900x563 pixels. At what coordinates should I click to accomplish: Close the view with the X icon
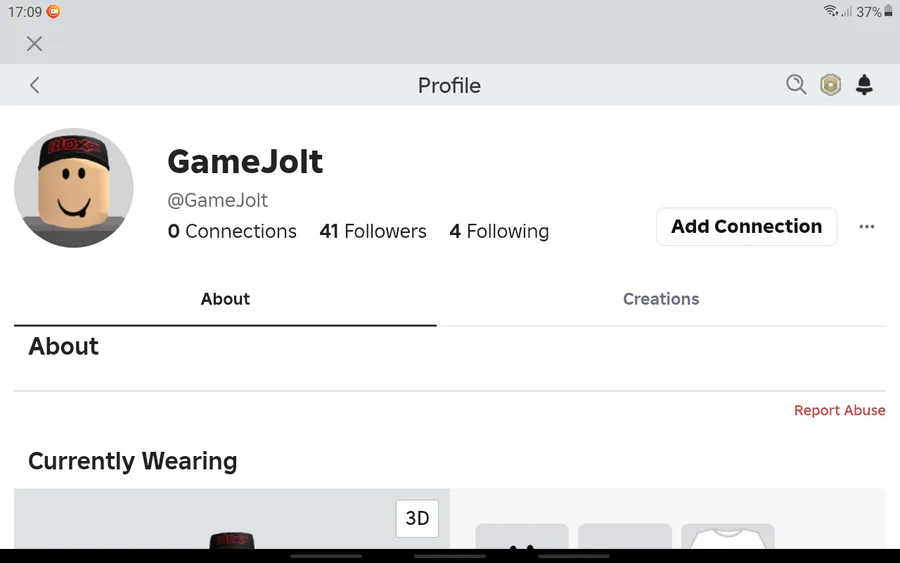coord(34,44)
